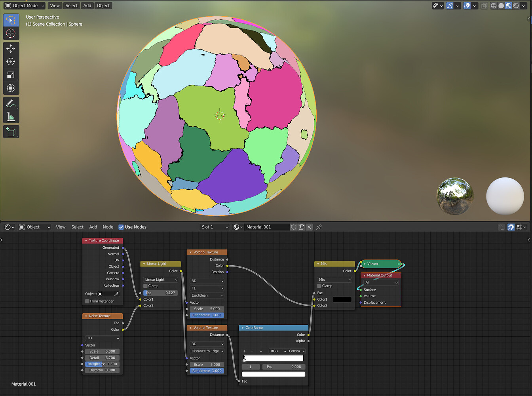Click the black Color1 swatch on the Mix node
The width and height of the screenshot is (532, 396).
pos(341,299)
